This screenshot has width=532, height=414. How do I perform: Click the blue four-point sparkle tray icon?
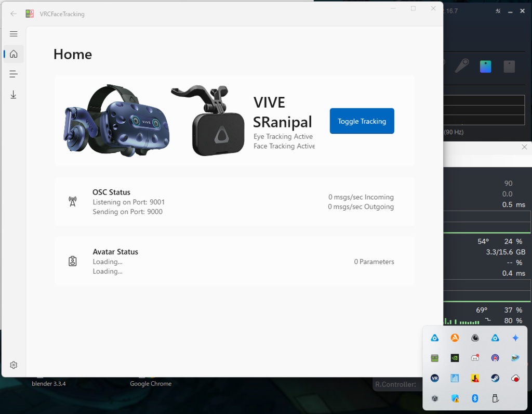pyautogui.click(x=515, y=338)
